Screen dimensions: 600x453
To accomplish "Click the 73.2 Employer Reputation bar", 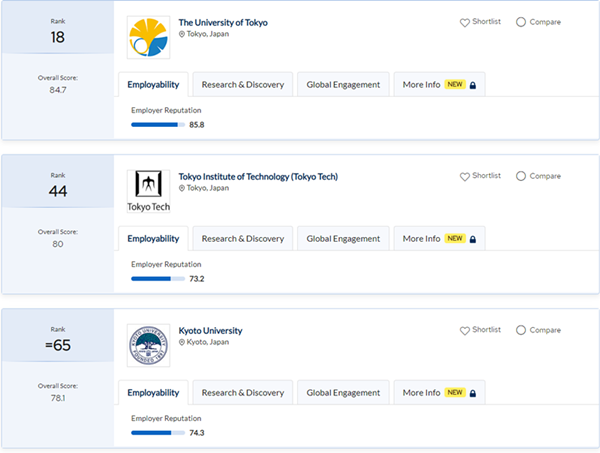I will click(158, 279).
